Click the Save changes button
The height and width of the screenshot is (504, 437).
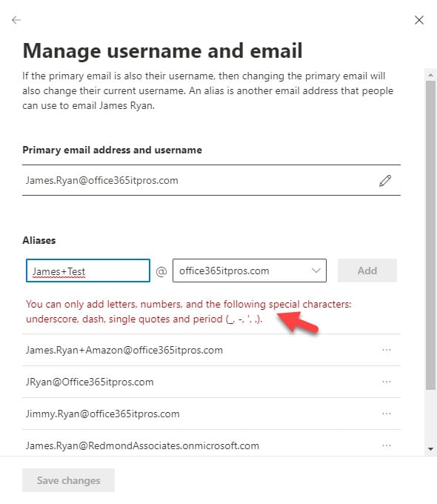[x=68, y=480]
